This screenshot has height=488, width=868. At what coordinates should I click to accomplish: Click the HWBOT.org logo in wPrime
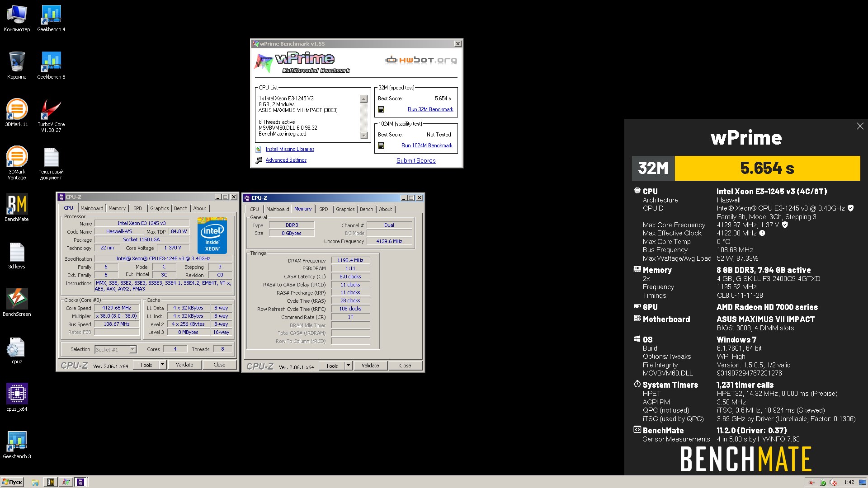(420, 60)
